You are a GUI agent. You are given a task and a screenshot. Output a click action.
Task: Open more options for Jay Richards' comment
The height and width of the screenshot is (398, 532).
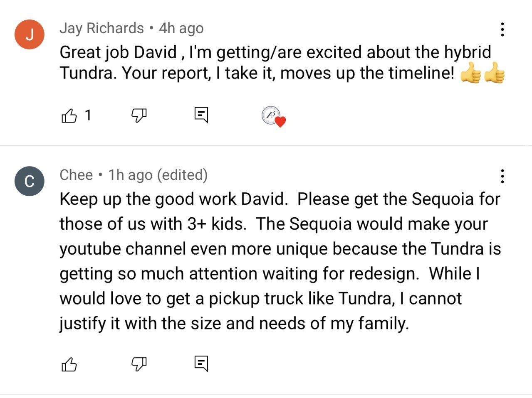pos(502,29)
